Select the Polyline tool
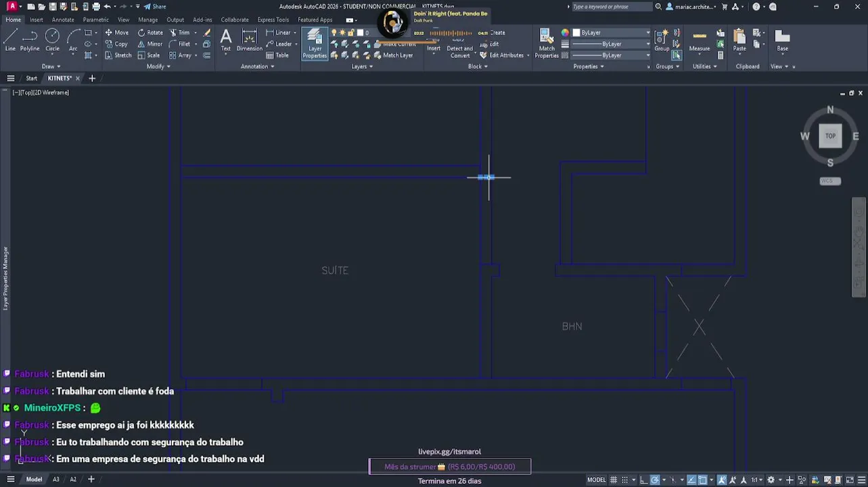 [30, 40]
